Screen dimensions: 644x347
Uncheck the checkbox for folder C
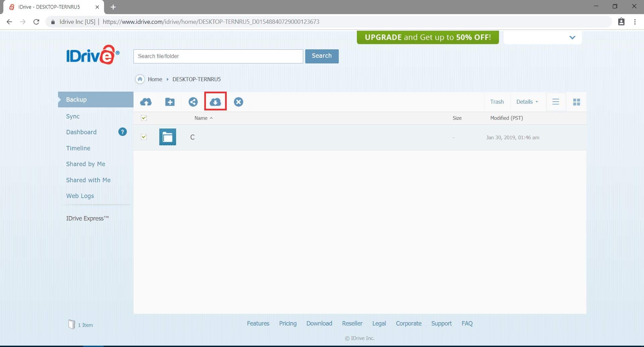pyautogui.click(x=144, y=137)
